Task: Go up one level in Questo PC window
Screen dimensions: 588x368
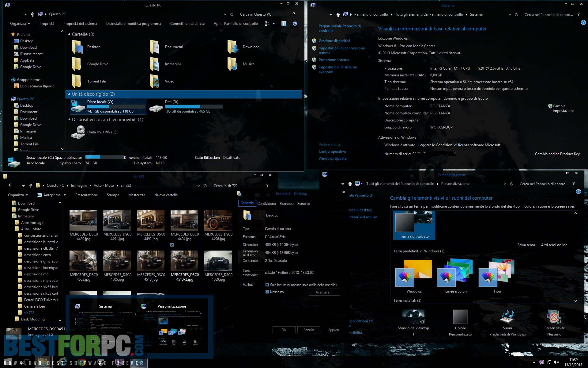Action: click(33, 14)
